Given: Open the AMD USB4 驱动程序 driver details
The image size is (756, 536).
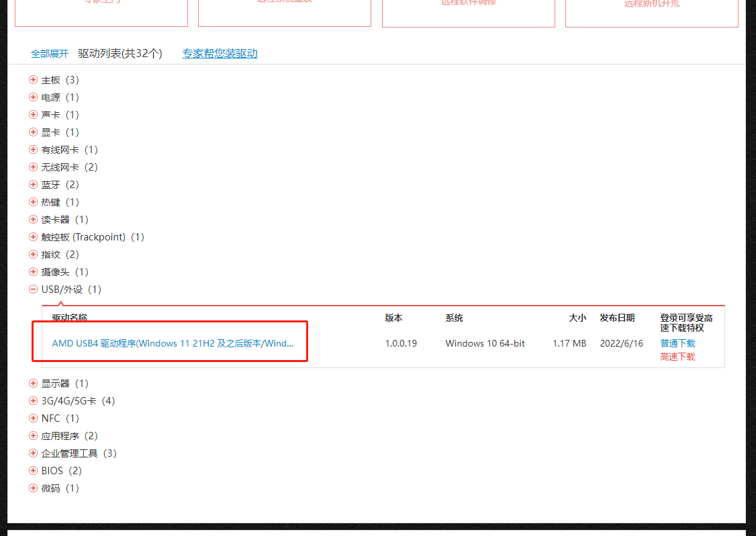Looking at the screenshot, I should (x=173, y=343).
